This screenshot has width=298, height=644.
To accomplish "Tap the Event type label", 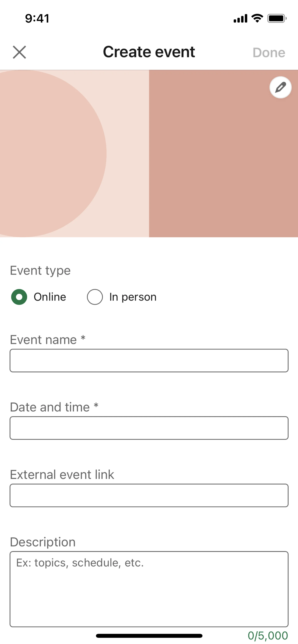I will (40, 270).
